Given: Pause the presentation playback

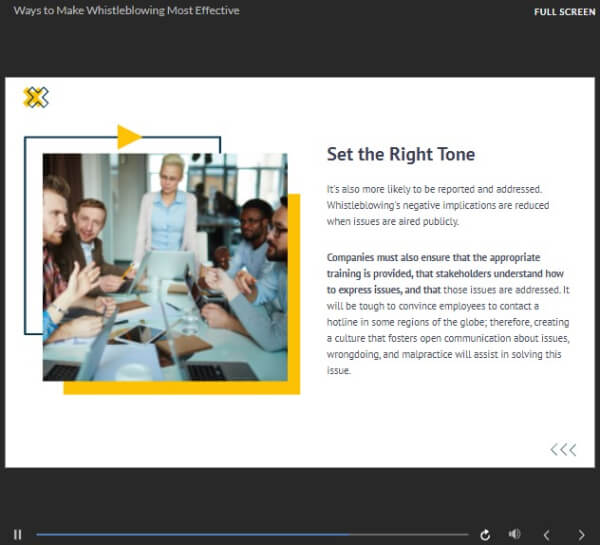Looking at the screenshot, I should coord(18,535).
